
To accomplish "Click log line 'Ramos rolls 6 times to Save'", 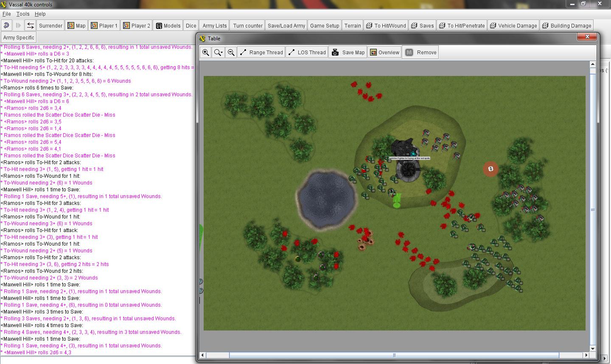I will click(x=37, y=87).
